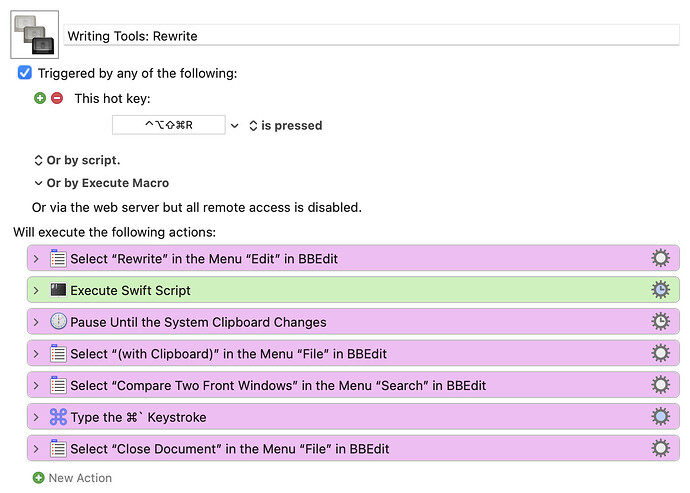
Task: Click the command icon of Type Keystroke action
Action: coord(58,417)
